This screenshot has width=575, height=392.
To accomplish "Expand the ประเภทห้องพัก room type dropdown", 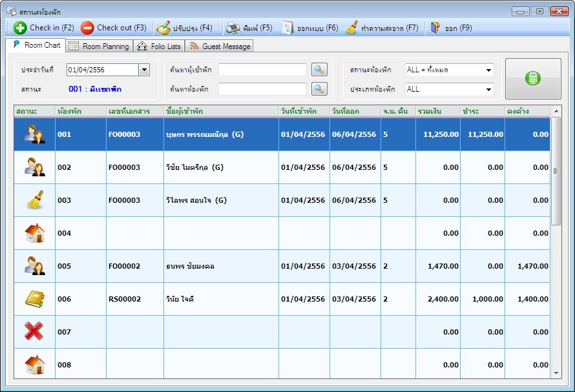I will (x=488, y=89).
